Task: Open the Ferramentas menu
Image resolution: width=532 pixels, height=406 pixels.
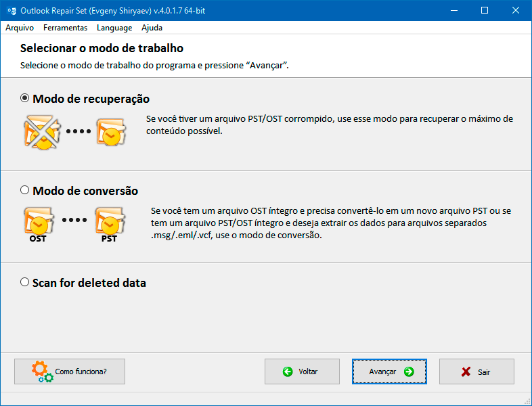Action: 65,28
